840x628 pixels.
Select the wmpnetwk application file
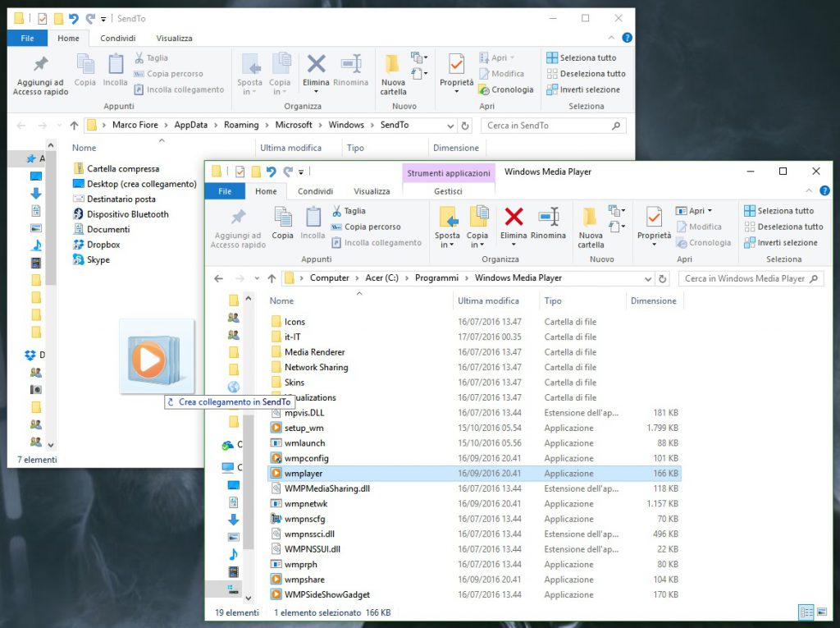474,503
